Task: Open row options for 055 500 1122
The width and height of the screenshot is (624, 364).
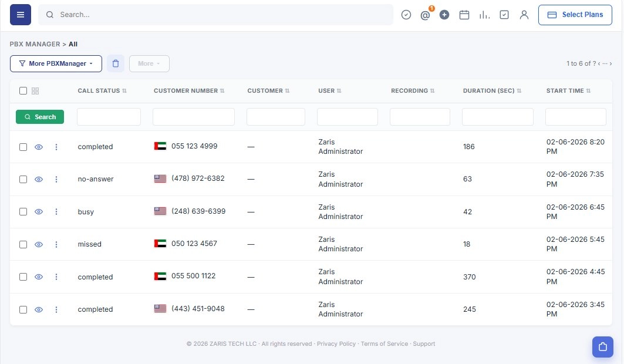Action: 56,277
